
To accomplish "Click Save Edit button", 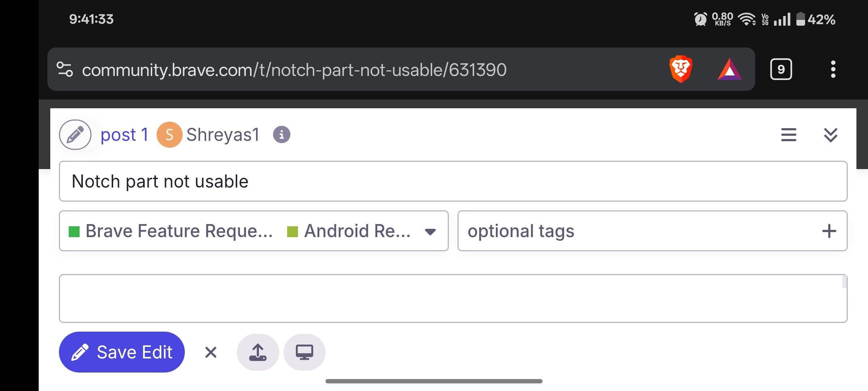I will pos(122,352).
